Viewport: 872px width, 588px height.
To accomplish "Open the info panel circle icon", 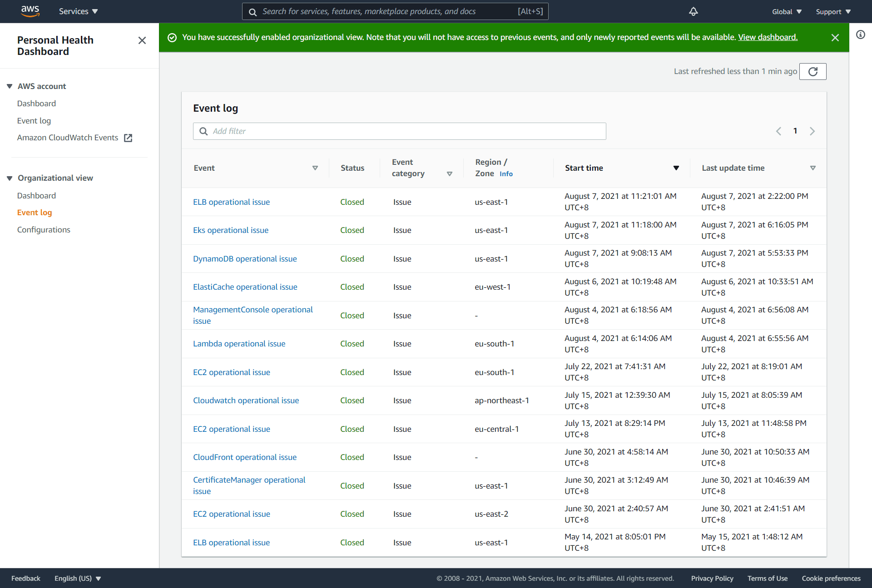I will 861,35.
